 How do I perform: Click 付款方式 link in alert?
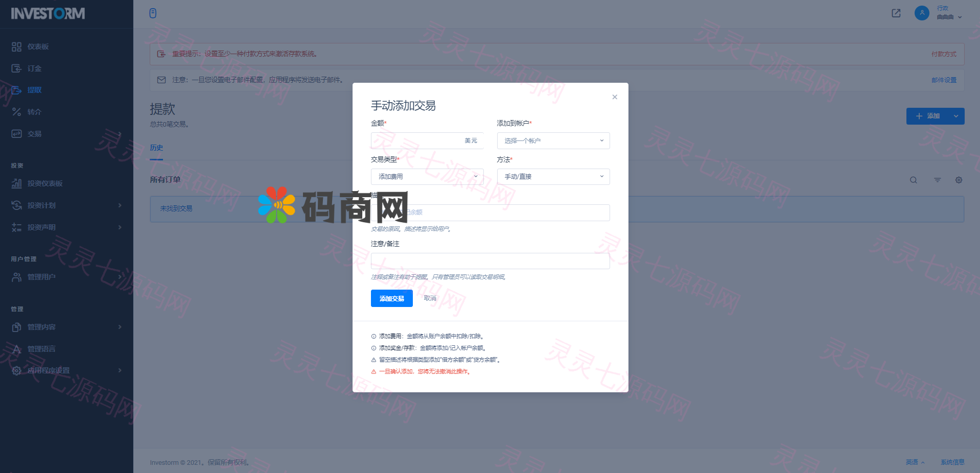pyautogui.click(x=944, y=54)
